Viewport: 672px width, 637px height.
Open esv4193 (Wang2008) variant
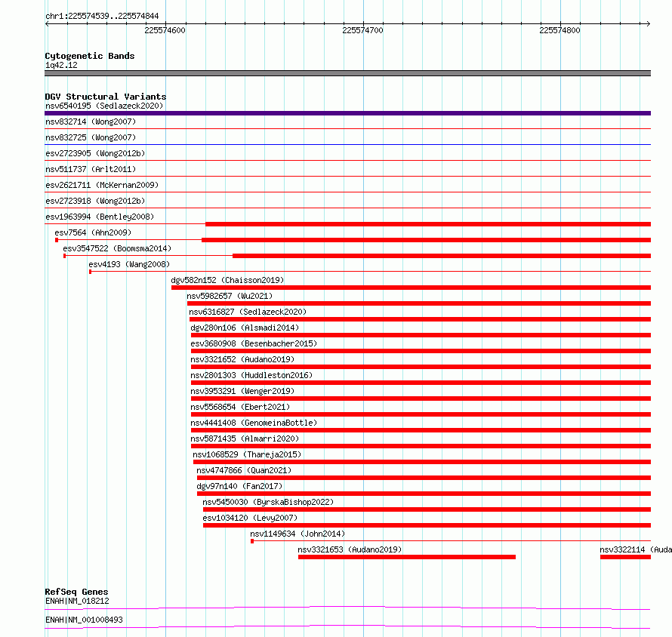(129, 264)
